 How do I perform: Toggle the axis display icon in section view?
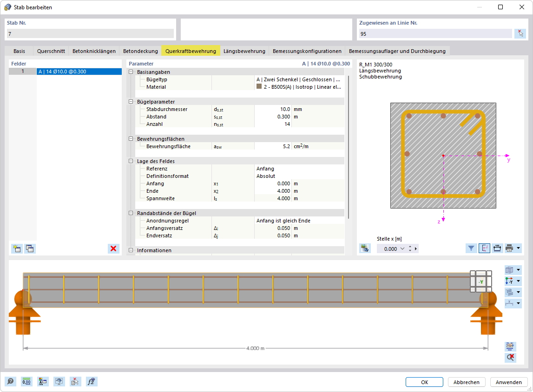click(x=484, y=248)
